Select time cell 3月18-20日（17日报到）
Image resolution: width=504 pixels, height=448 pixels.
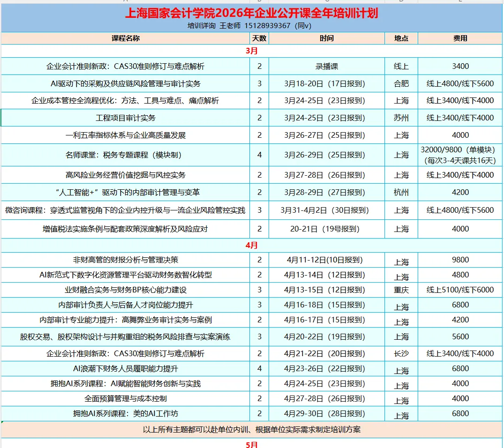click(x=327, y=83)
